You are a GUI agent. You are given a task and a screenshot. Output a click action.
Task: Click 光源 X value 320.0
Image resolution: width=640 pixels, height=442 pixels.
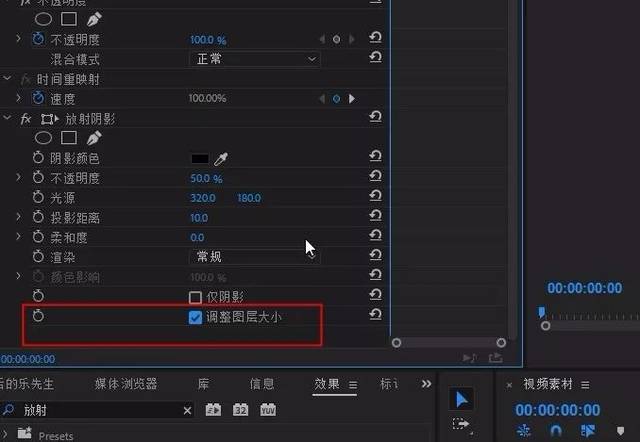click(x=203, y=198)
